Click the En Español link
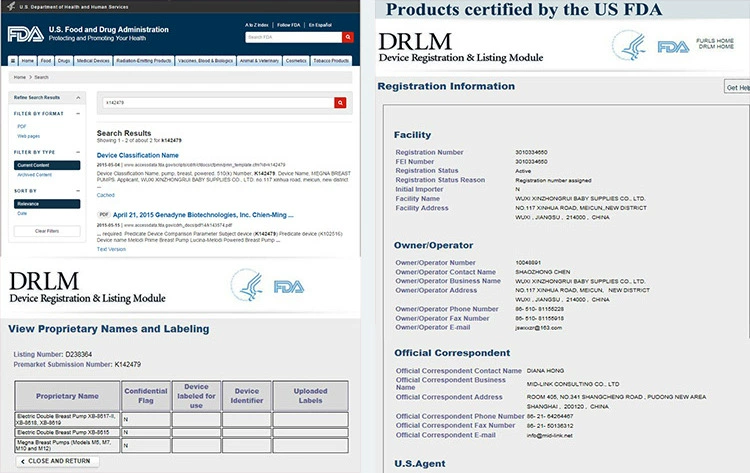The height and width of the screenshot is (473, 750). pos(320,25)
